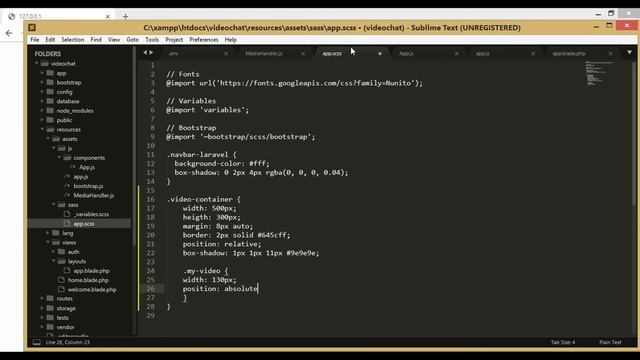Switch to the app.blade.php tab
The height and width of the screenshot is (360, 640).
pos(569,53)
